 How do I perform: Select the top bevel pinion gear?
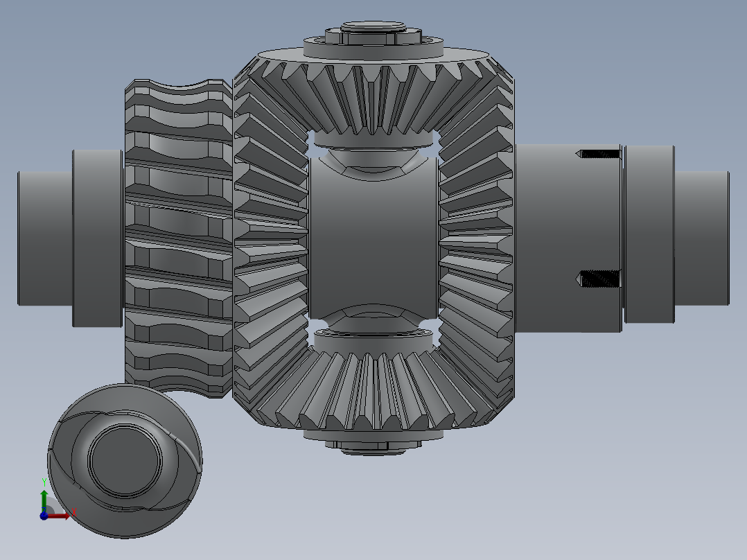373,96
